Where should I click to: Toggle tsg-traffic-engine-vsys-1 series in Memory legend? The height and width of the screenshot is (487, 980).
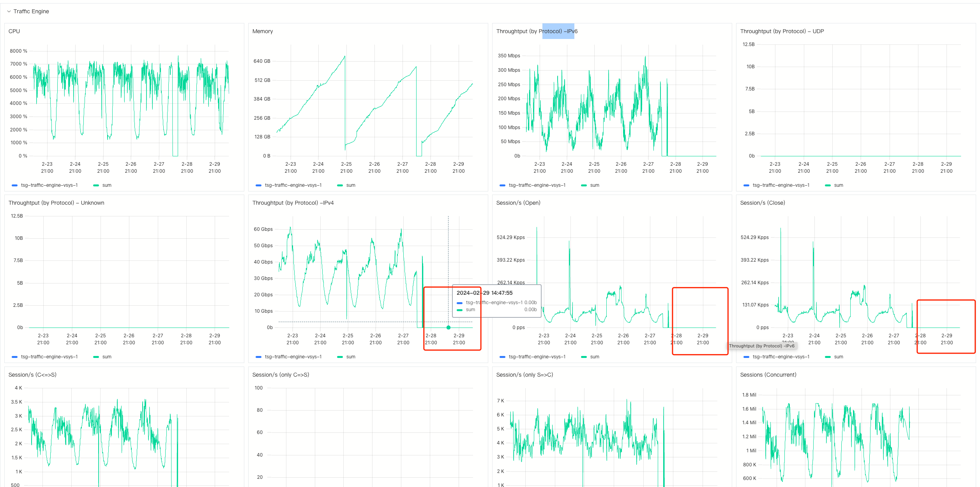tap(293, 185)
